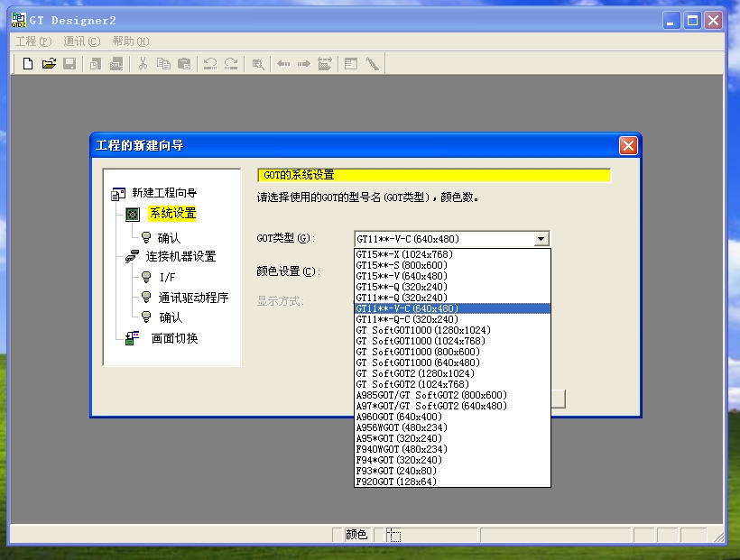This screenshot has height=560, width=740.
Task: Open the 帮助 menu
Action: pos(130,41)
